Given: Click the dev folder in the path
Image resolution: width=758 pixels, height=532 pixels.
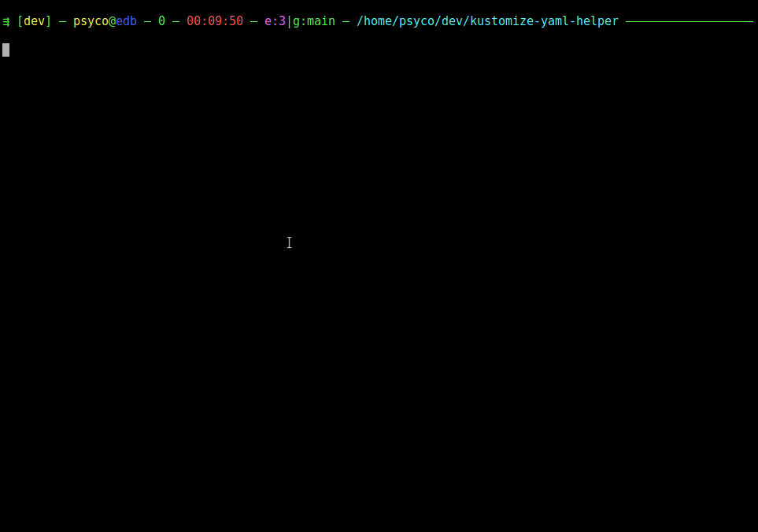Looking at the screenshot, I should [452, 21].
